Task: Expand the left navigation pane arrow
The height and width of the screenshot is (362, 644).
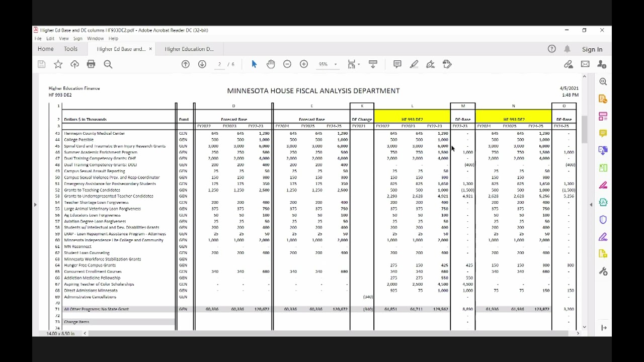Action: tap(35, 205)
